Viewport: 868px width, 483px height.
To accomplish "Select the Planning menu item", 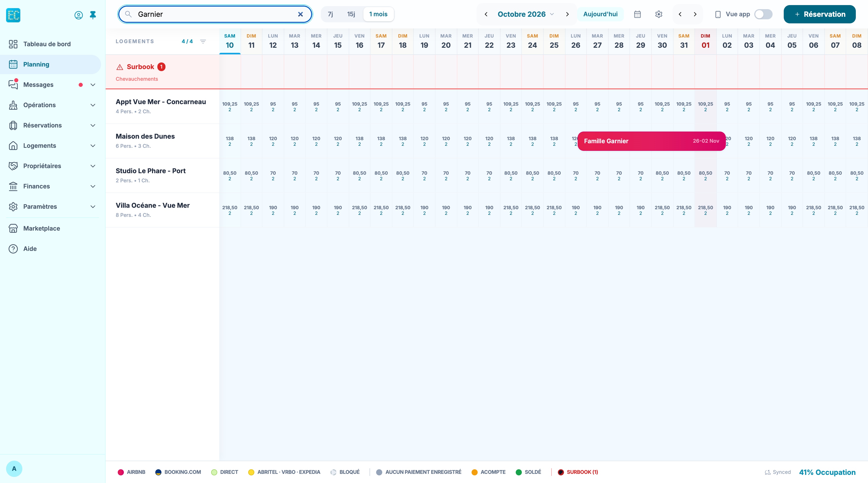I will (x=51, y=65).
